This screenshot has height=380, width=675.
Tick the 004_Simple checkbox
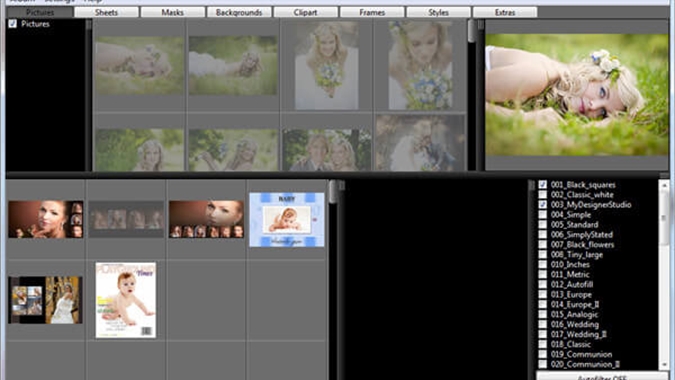coord(542,214)
